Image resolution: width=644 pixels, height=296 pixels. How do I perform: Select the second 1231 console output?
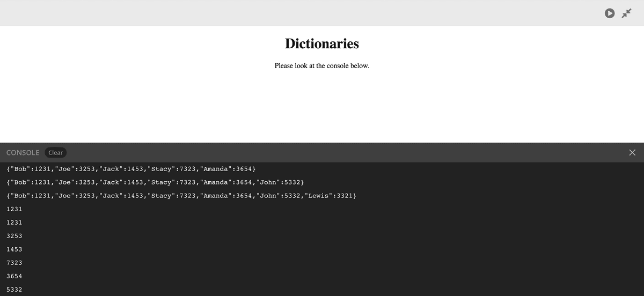point(14,222)
